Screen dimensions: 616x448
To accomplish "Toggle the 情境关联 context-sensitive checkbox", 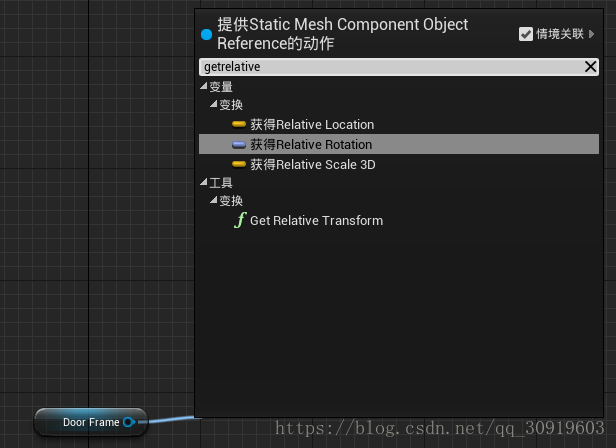I will 526,34.
